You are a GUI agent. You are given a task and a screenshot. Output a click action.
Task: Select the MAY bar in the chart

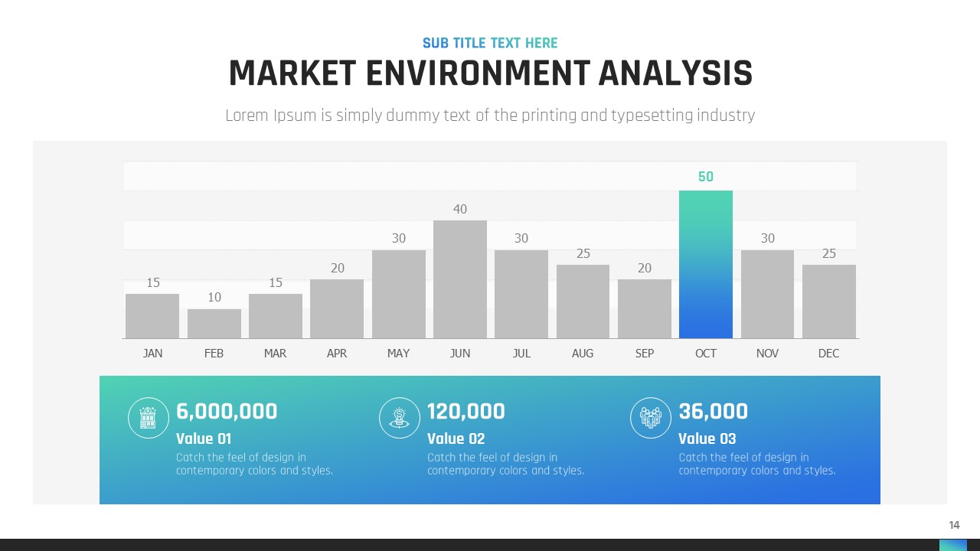coord(398,295)
